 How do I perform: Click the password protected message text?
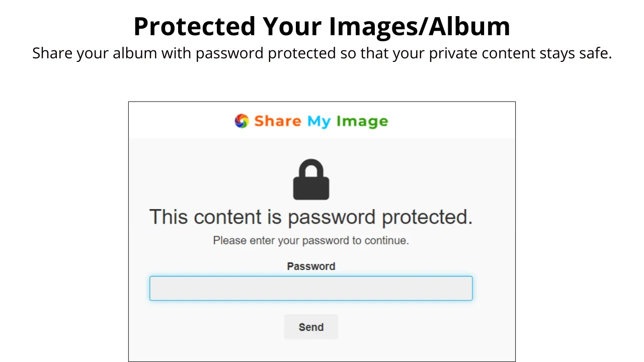click(x=311, y=217)
